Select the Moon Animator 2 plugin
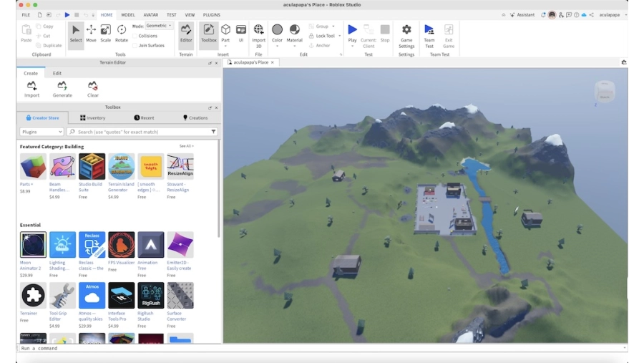 (x=33, y=245)
